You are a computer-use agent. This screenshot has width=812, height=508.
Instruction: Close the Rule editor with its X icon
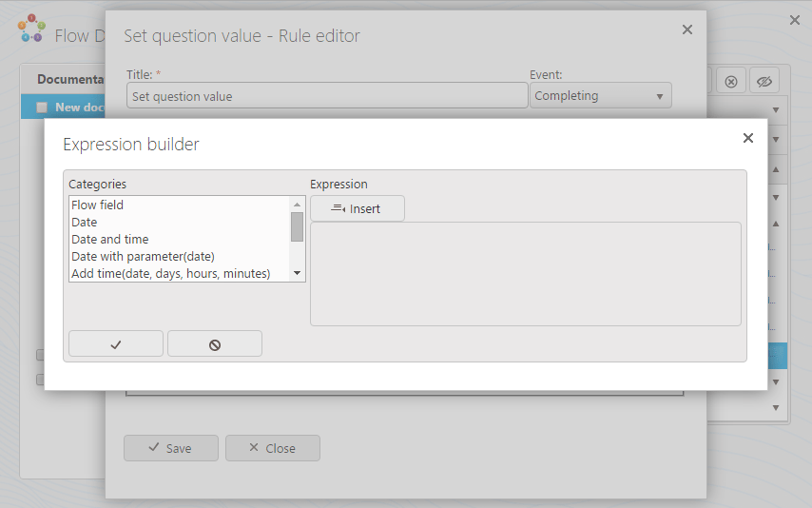click(687, 29)
